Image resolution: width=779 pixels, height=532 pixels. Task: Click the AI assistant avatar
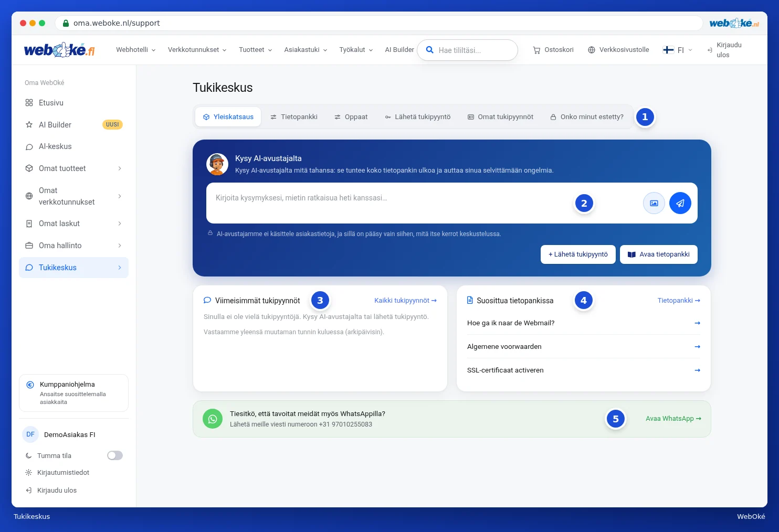[x=217, y=164]
